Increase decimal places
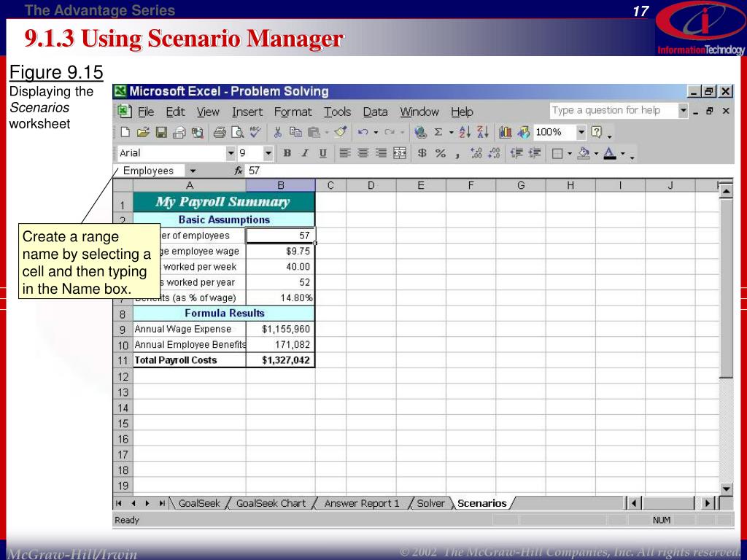The height and width of the screenshot is (560, 747). 476,153
